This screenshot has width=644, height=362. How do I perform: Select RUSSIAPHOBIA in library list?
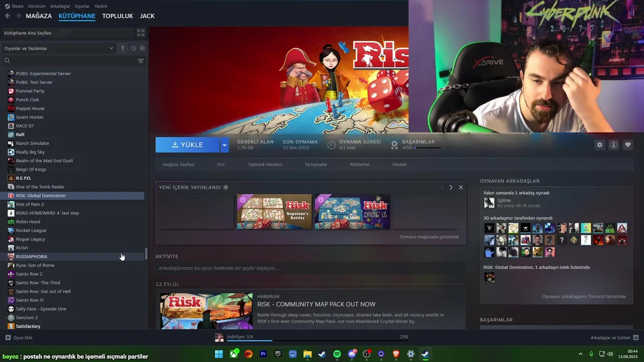tap(31, 256)
